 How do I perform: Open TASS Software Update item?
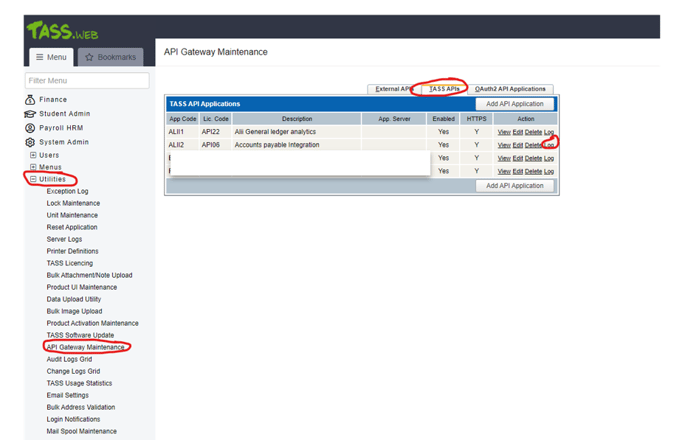click(x=80, y=335)
